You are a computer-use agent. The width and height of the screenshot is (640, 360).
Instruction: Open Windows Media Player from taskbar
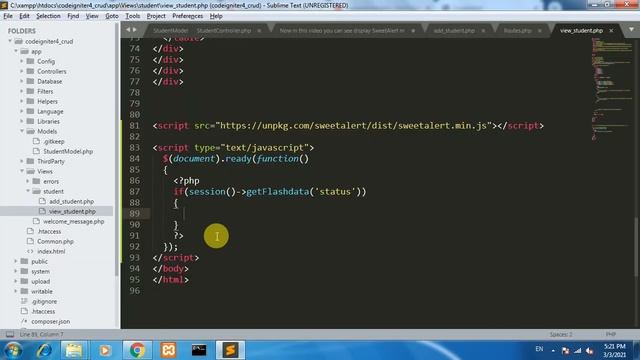[105, 350]
